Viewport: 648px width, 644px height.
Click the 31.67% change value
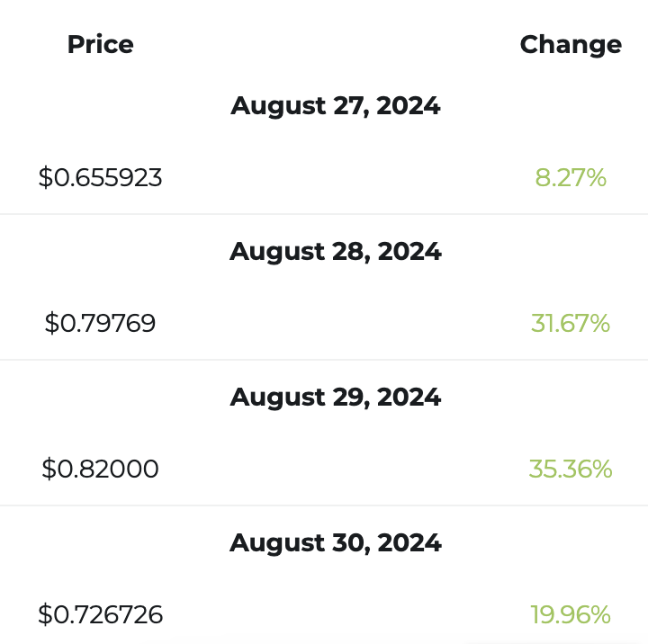click(571, 323)
